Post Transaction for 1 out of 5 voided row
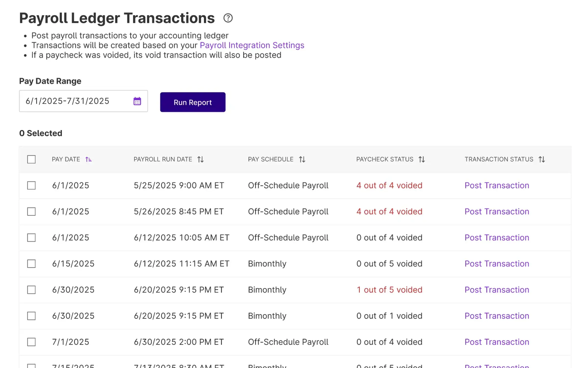Image resolution: width=588 pixels, height=368 pixels. pyautogui.click(x=497, y=290)
